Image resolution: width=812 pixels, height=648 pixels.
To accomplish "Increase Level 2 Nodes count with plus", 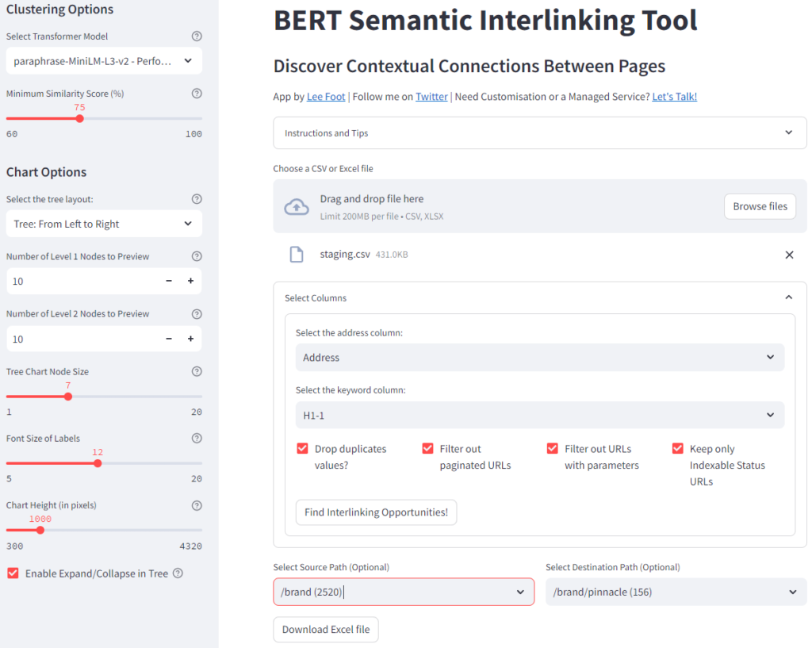I will 190,339.
